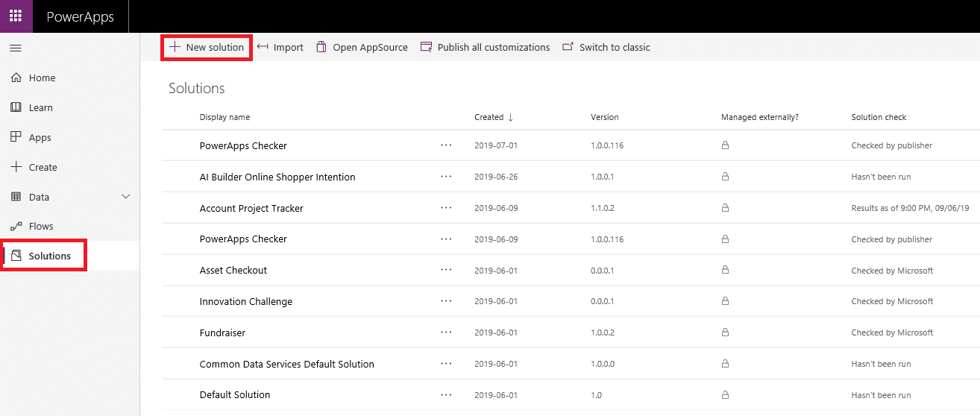Open the Asset Checkout solution
The width and height of the screenshot is (980, 416).
(x=233, y=270)
